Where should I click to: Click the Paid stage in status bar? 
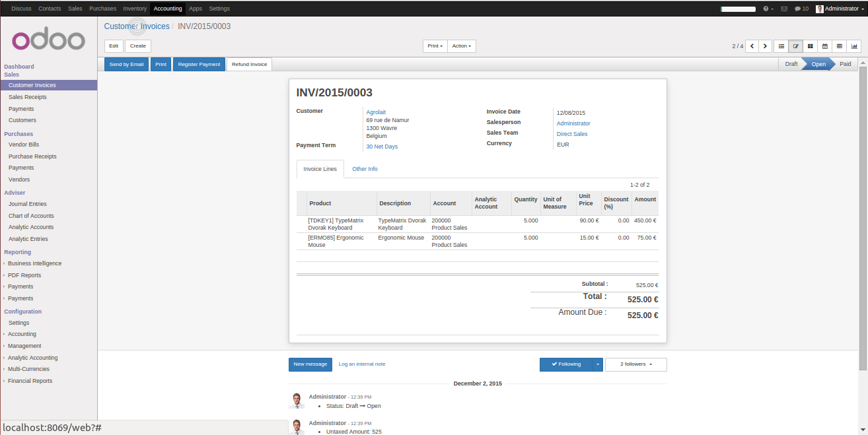[846, 64]
